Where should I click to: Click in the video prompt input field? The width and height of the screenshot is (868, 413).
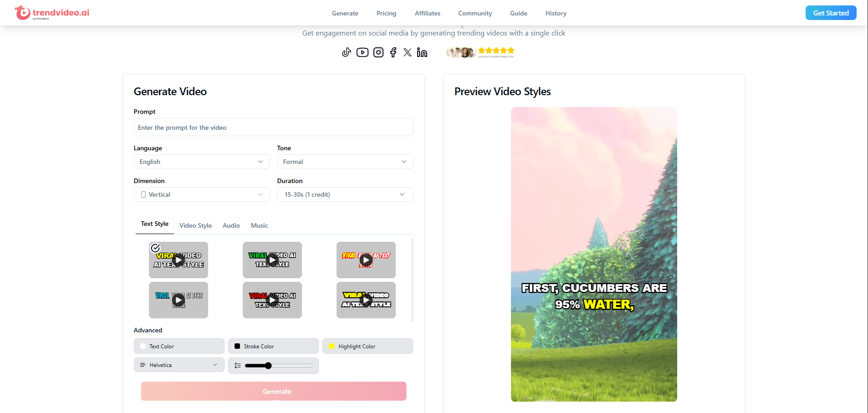click(273, 127)
